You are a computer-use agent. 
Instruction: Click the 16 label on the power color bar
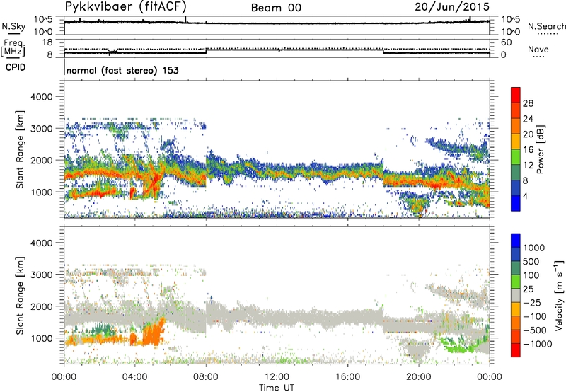click(528, 150)
